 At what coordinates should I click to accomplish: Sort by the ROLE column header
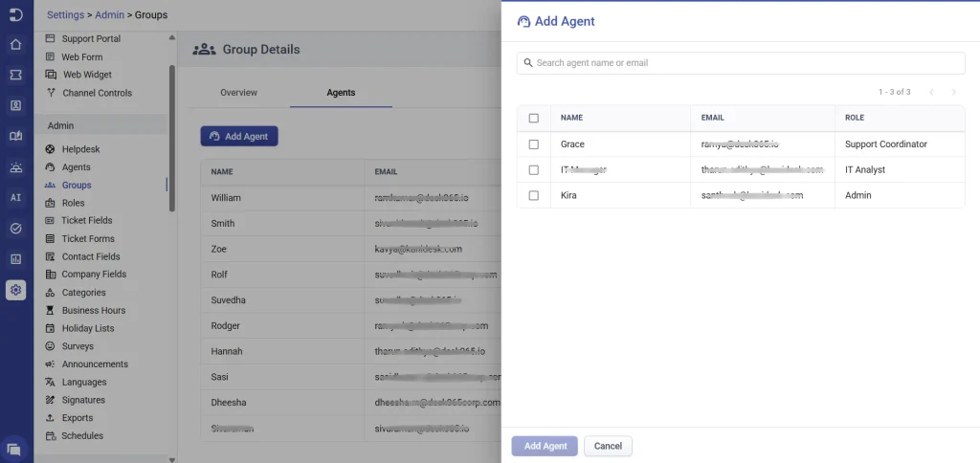(x=855, y=118)
